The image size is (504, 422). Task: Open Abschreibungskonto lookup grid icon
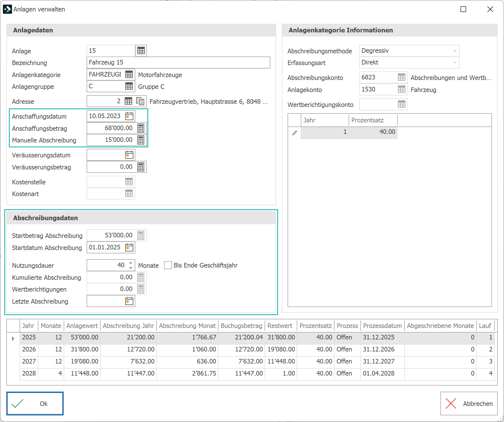402,77
